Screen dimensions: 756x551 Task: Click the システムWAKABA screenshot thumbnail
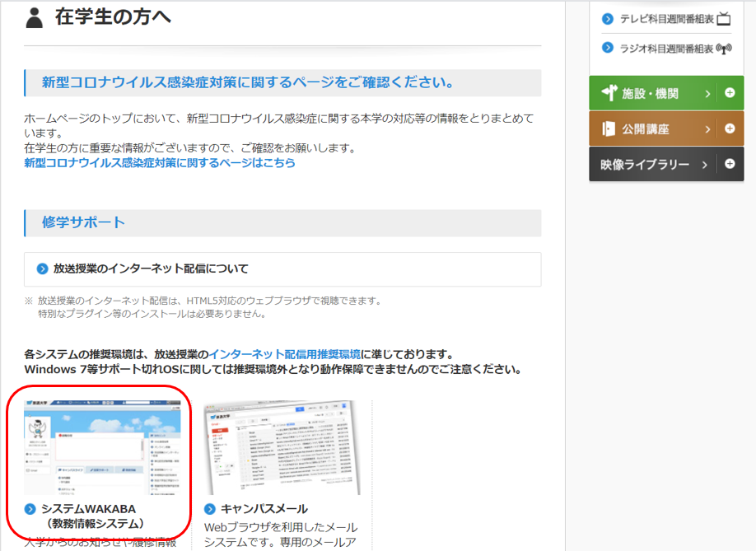(x=102, y=447)
